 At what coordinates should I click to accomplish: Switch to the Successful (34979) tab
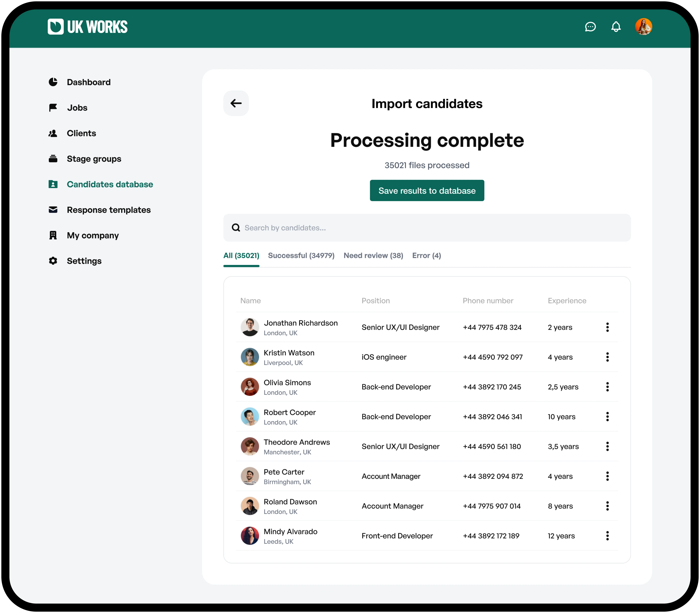coord(301,256)
